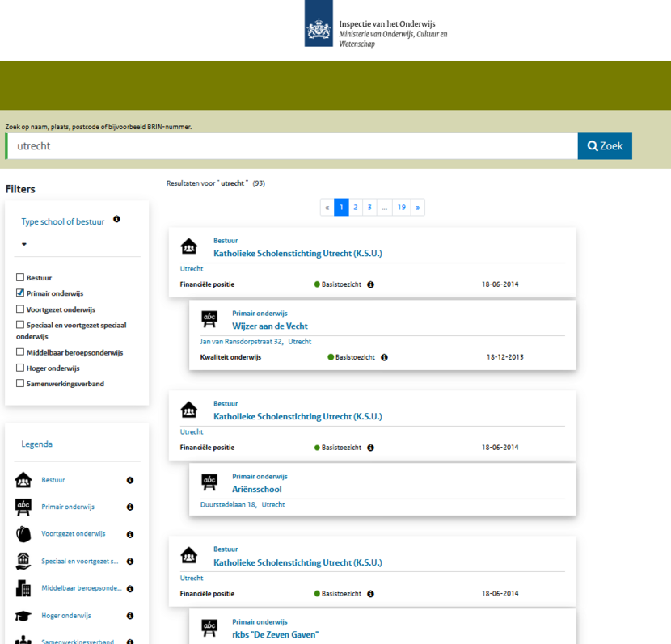671x644 pixels.
Task: Tick the Voortgezet onderwijs filter checkbox
Action: click(x=20, y=309)
